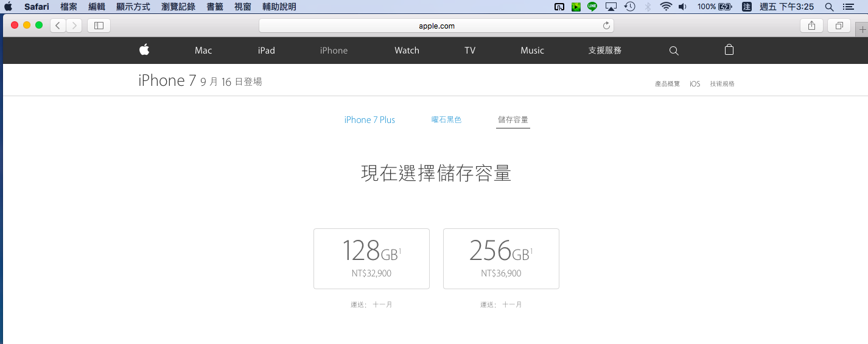The image size is (868, 344).
Task: Choose the 256GB storage option
Action: pos(501,259)
